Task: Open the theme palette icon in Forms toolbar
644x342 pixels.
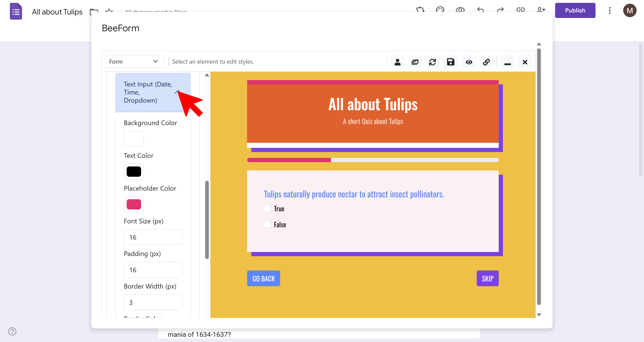Action: coord(440,10)
